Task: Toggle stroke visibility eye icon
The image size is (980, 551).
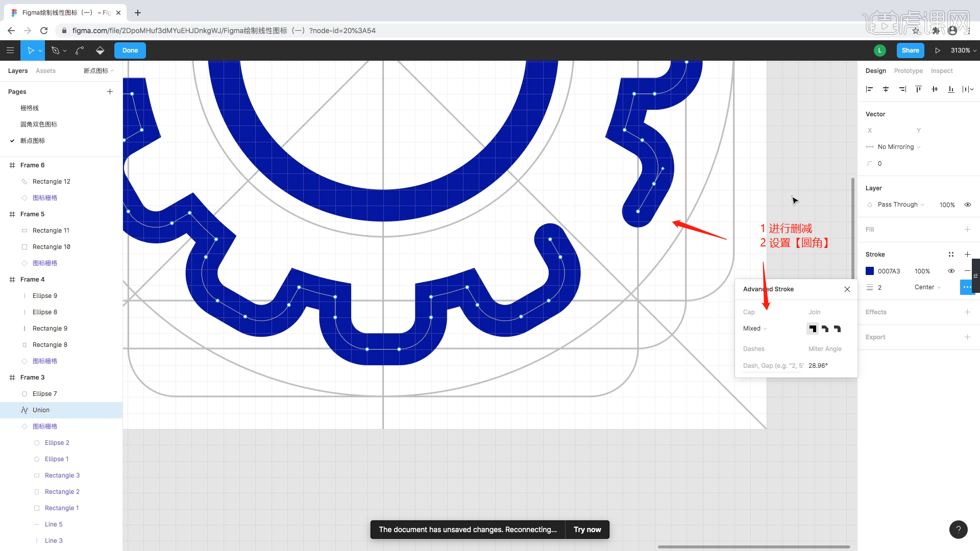Action: (x=951, y=271)
